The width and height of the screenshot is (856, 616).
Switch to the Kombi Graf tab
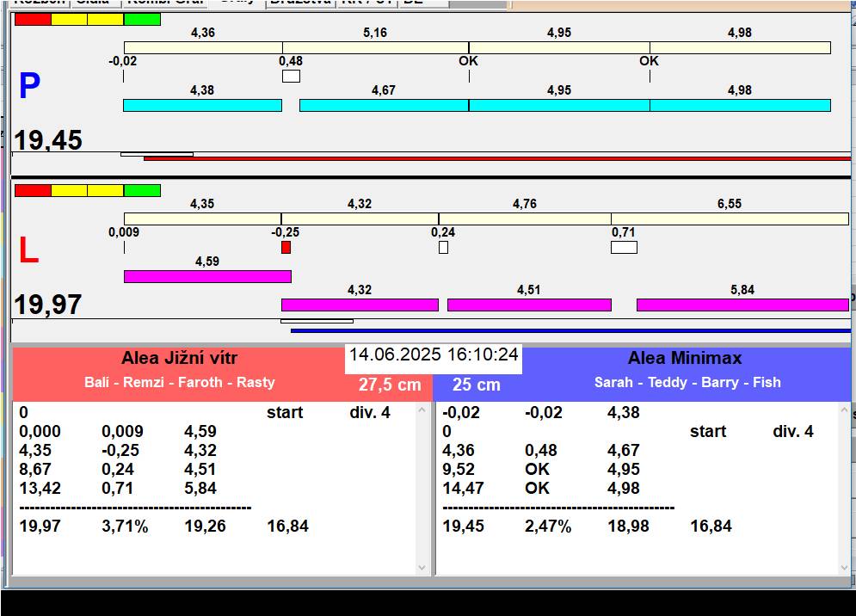[162, 3]
